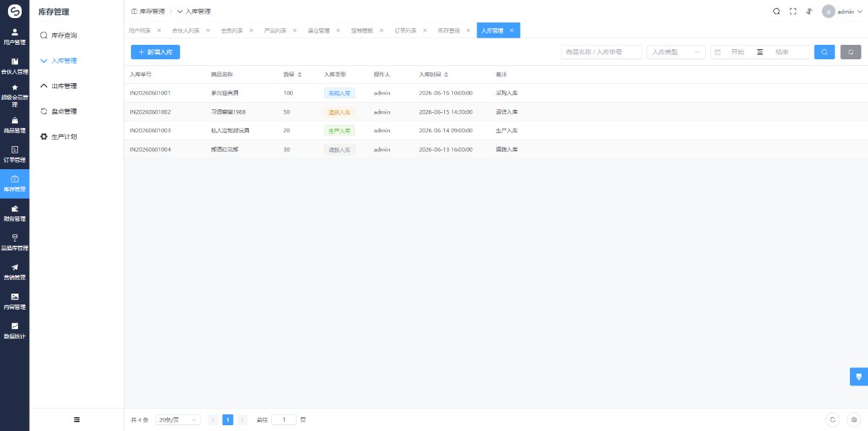Click the layout switch icon beside admin avatar
Viewport: 868px width, 431px height.
tap(809, 11)
